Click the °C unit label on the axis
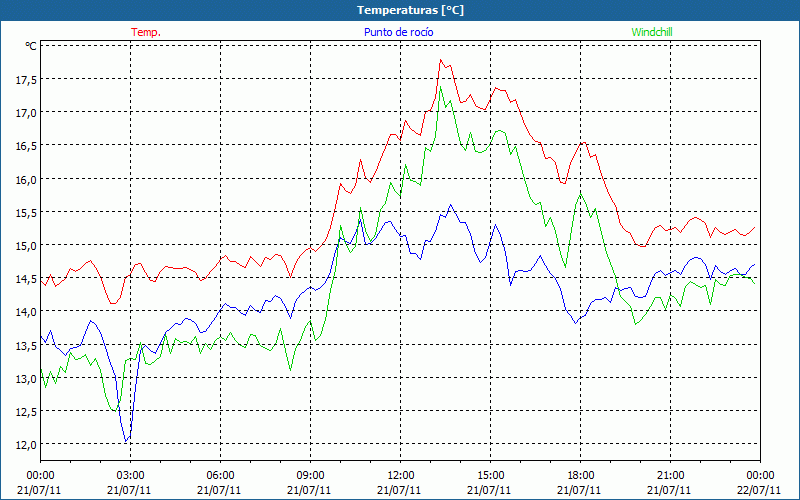The height and width of the screenshot is (500, 800). coord(31,46)
